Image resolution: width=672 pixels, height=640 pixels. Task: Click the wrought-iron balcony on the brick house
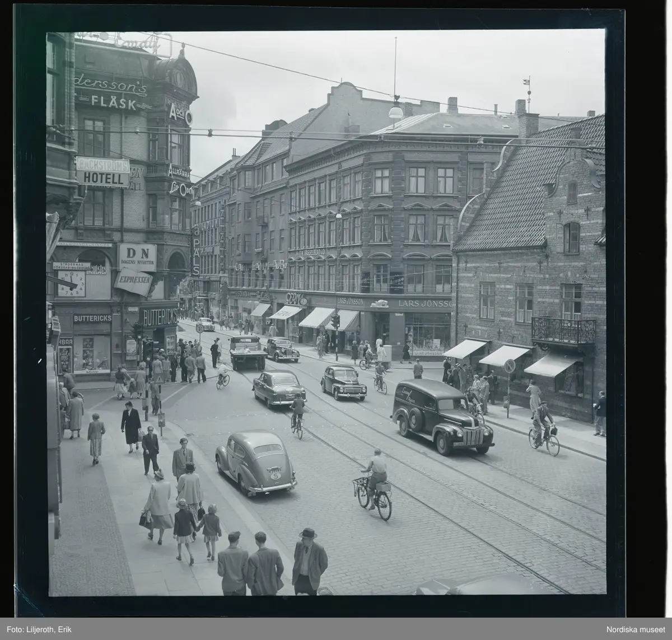pyautogui.click(x=563, y=329)
